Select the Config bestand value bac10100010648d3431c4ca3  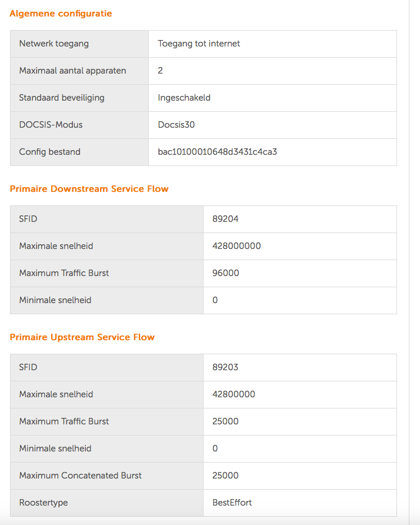click(217, 152)
